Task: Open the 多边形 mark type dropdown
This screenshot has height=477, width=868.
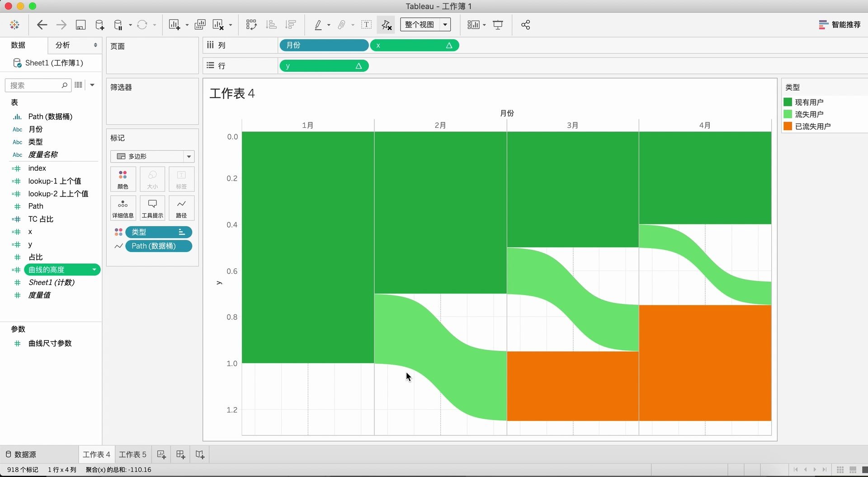Action: [x=152, y=156]
